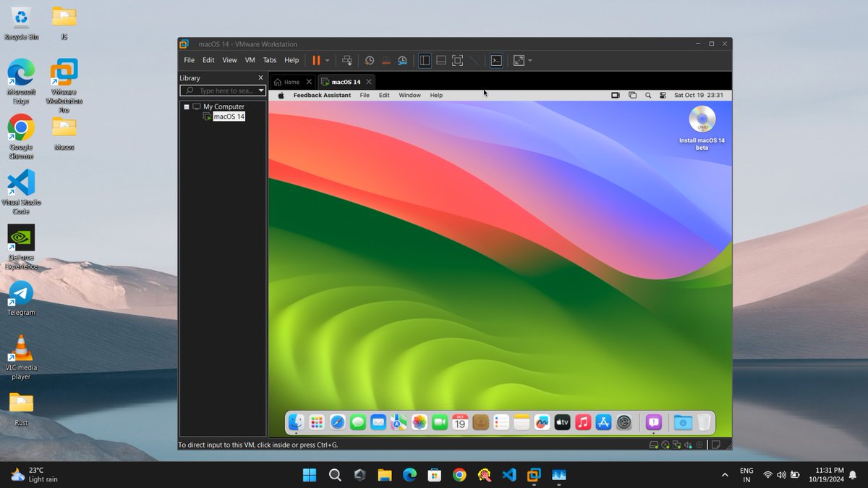Open VMware Tabs menu
868x488 pixels.
click(270, 61)
